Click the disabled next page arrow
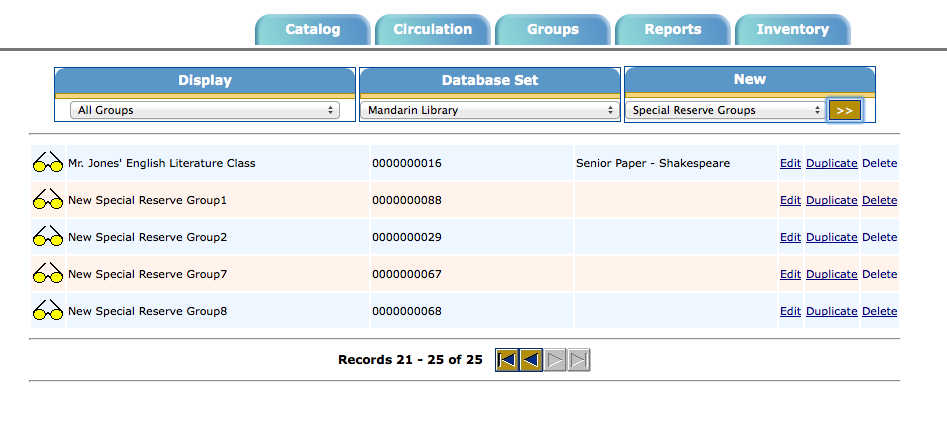Image resolution: width=947 pixels, height=440 pixels. click(x=555, y=360)
